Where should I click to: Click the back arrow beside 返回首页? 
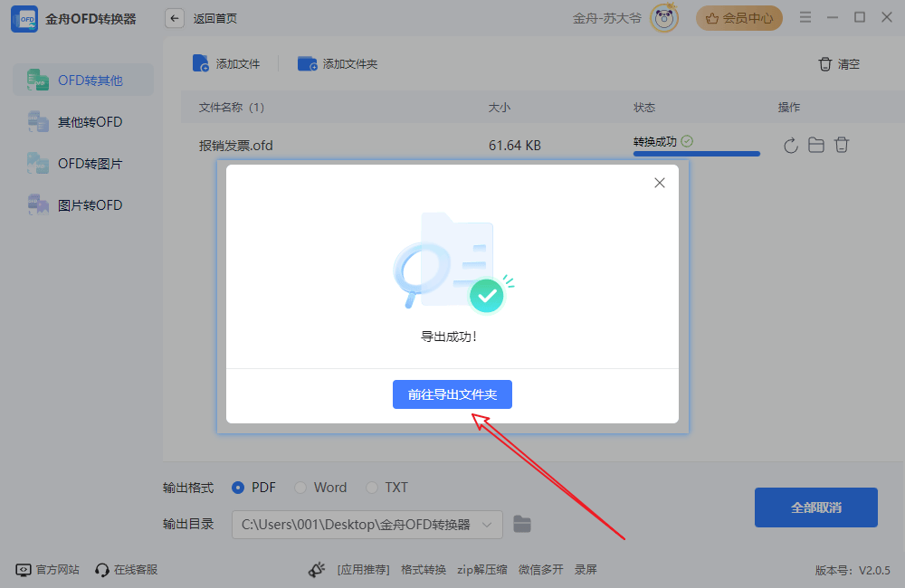174,17
